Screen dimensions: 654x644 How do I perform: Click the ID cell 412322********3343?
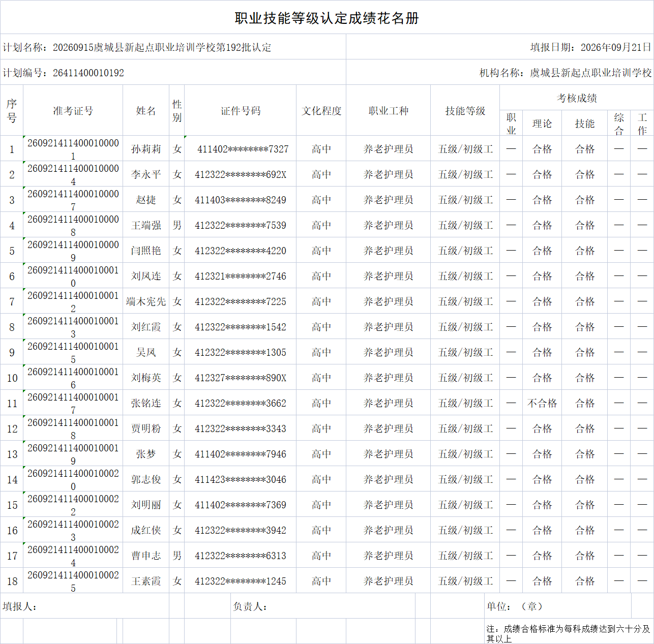[x=241, y=428]
